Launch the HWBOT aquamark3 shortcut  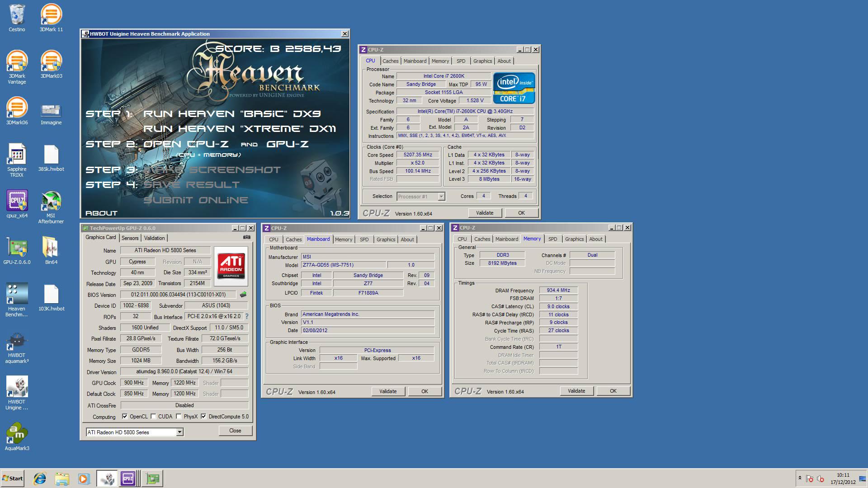17,347
